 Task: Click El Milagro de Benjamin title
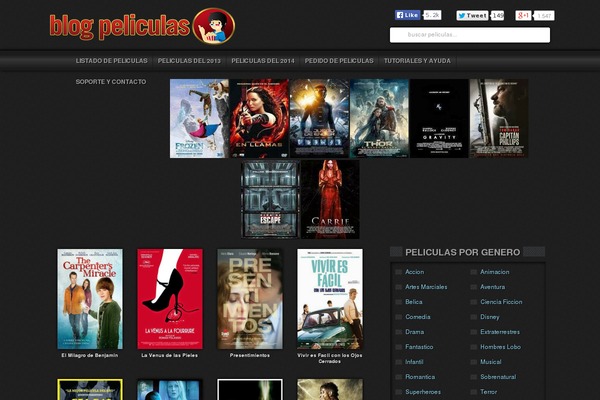pyautogui.click(x=90, y=355)
